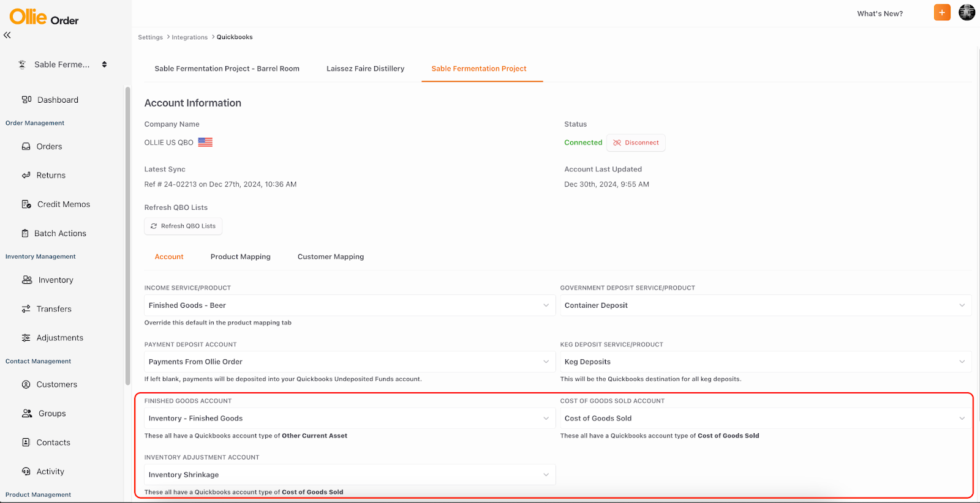Click the Inventory icon in sidebar
980x503 pixels.
coord(27,280)
